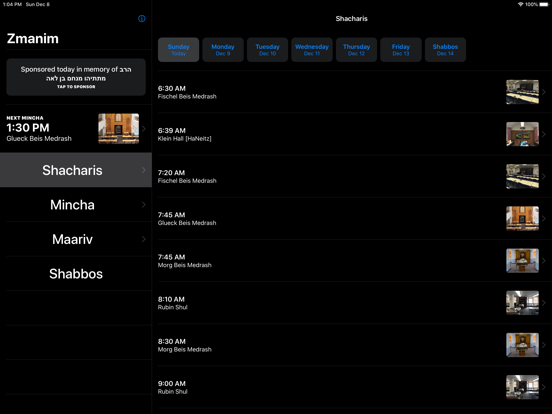The height and width of the screenshot is (414, 552).
Task: Click the Rubin Shul text at 9:00 AM
Action: [172, 392]
